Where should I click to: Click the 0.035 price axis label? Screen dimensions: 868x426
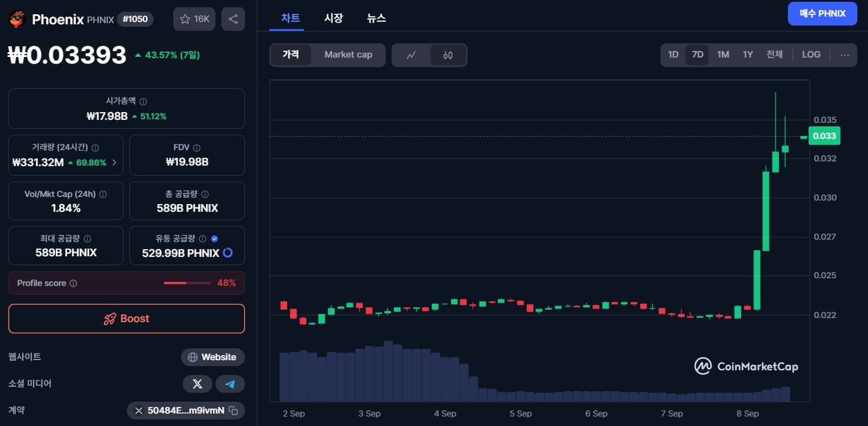825,120
